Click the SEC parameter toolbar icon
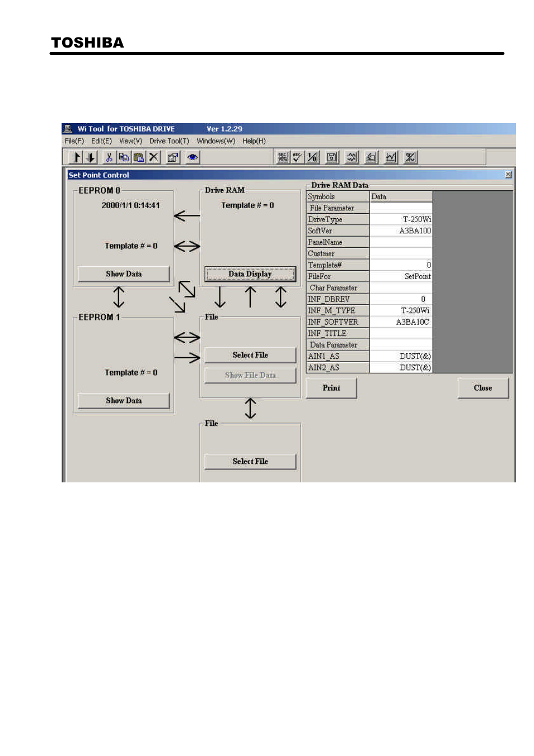Viewport: 534px width, 756px height. (283, 157)
